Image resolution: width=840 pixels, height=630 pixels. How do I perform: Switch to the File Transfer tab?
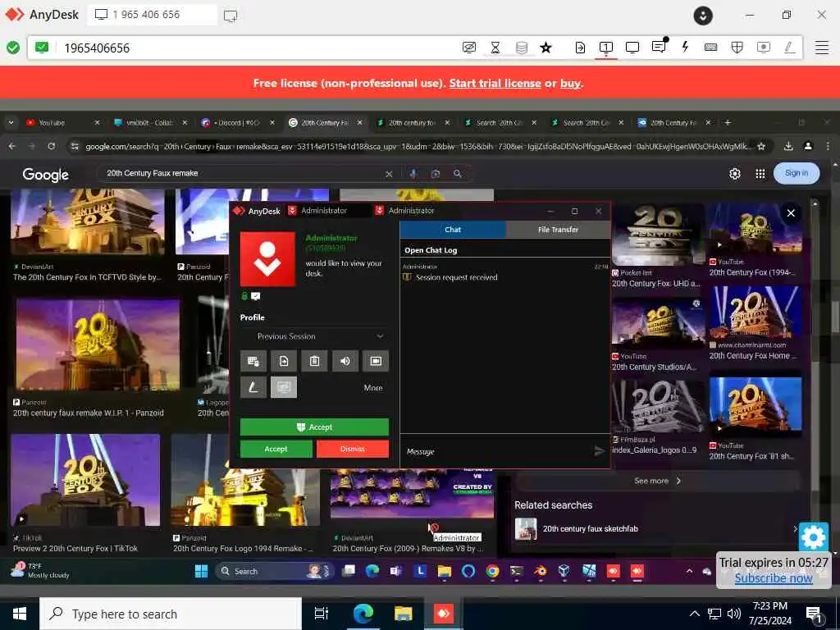coord(558,230)
